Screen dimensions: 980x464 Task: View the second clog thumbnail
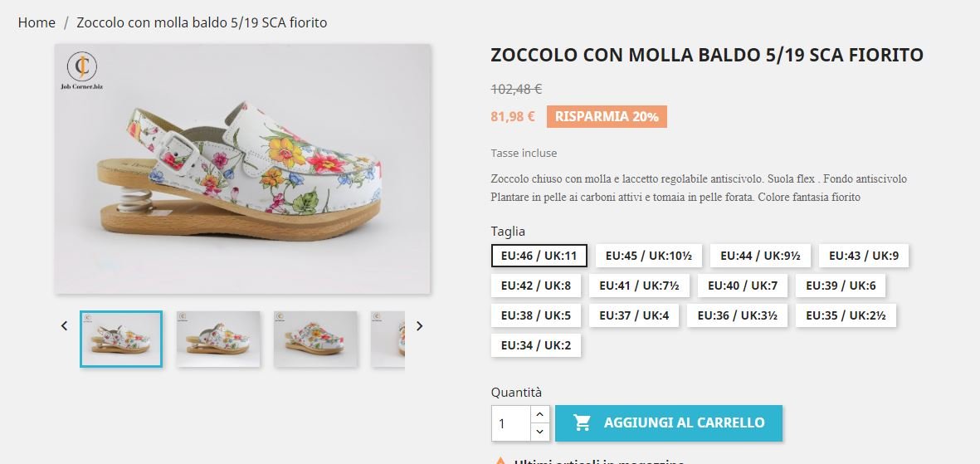click(218, 339)
